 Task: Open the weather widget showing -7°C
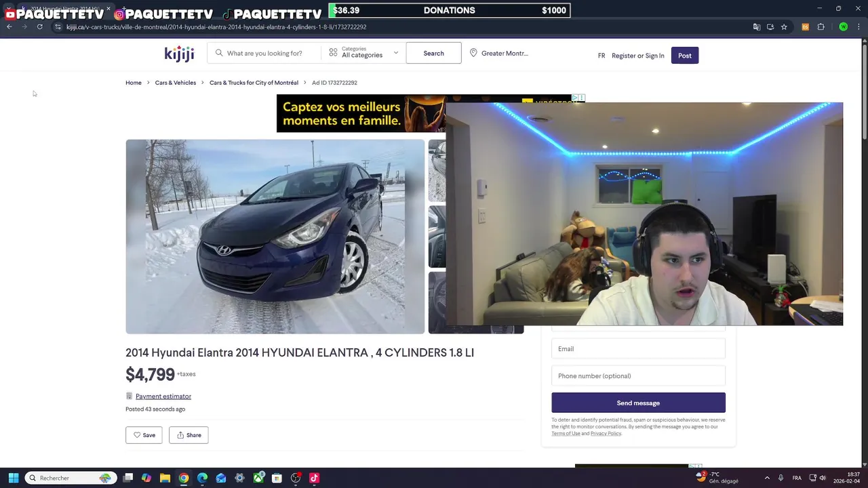[718, 478]
